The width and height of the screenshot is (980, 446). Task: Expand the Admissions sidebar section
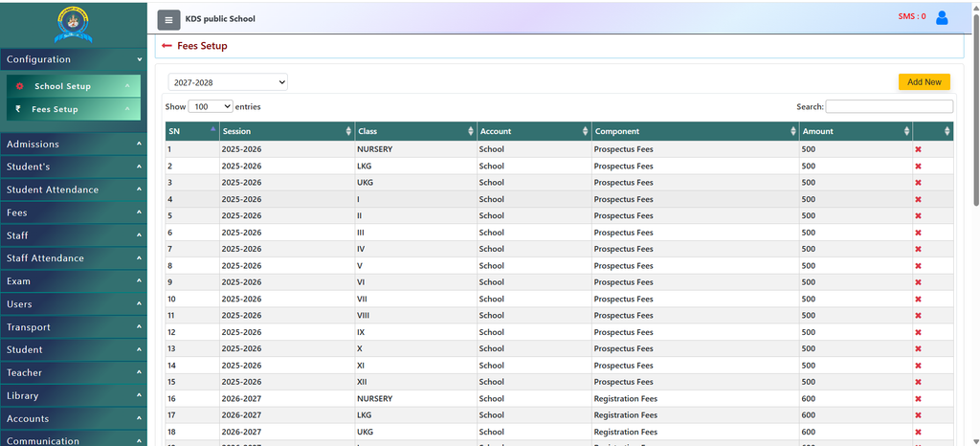pos(73,145)
